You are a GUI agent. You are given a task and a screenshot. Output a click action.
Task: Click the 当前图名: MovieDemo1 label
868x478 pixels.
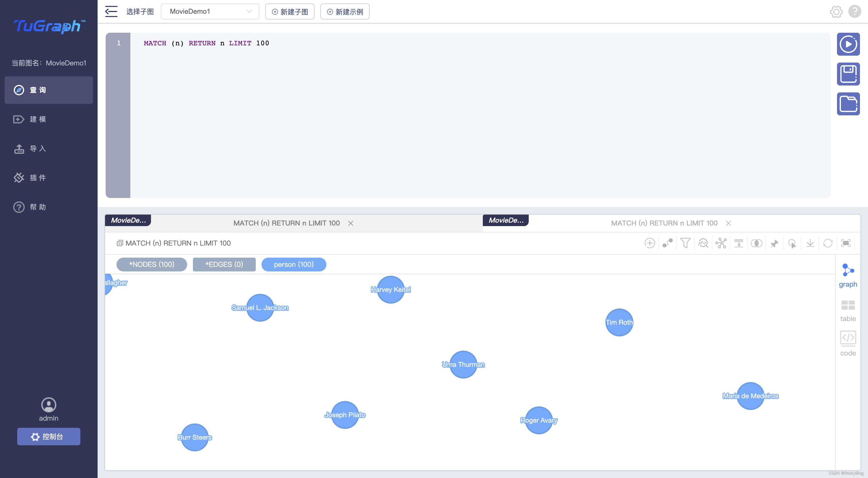(x=49, y=63)
